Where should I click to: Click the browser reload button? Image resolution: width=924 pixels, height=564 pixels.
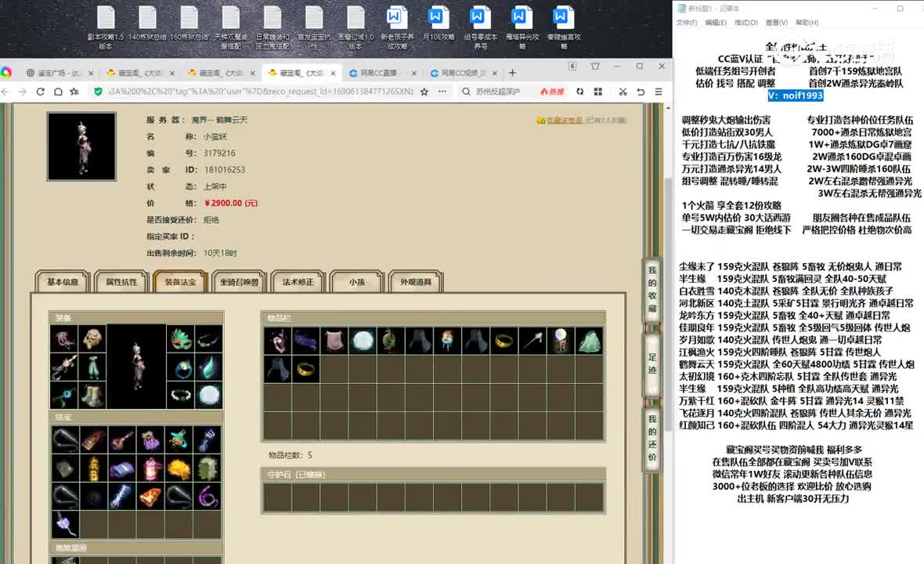click(40, 92)
